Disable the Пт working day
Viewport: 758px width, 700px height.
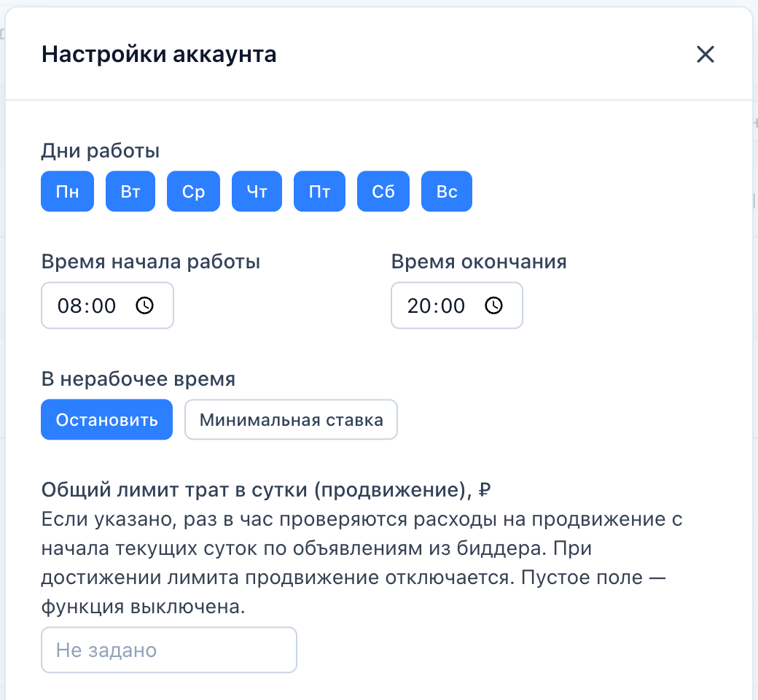pyautogui.click(x=319, y=191)
